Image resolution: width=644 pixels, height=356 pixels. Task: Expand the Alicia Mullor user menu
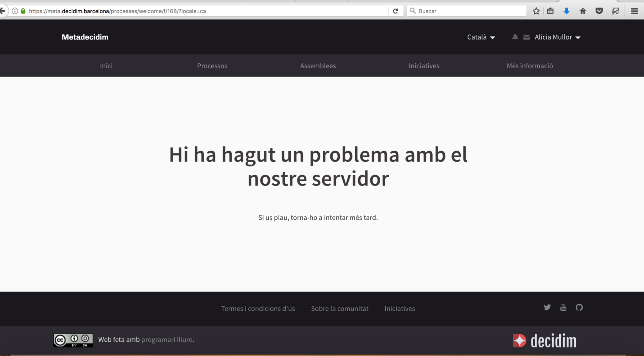pos(557,37)
